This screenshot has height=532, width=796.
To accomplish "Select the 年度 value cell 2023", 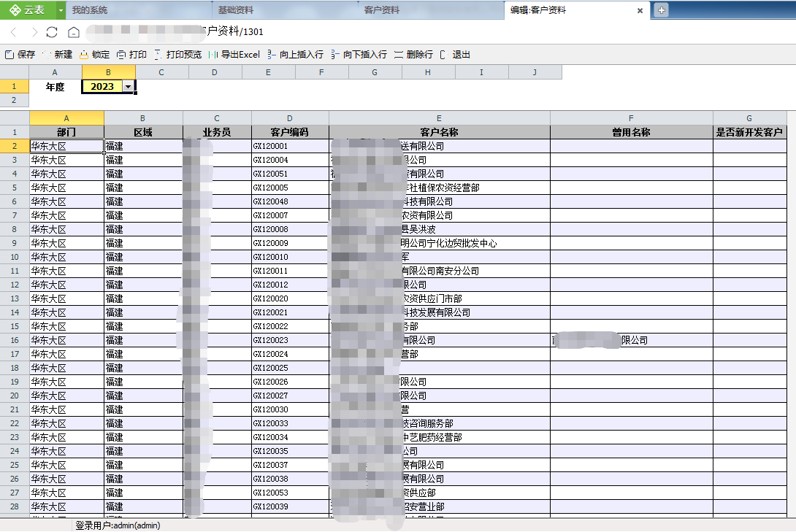I will pyautogui.click(x=102, y=87).
